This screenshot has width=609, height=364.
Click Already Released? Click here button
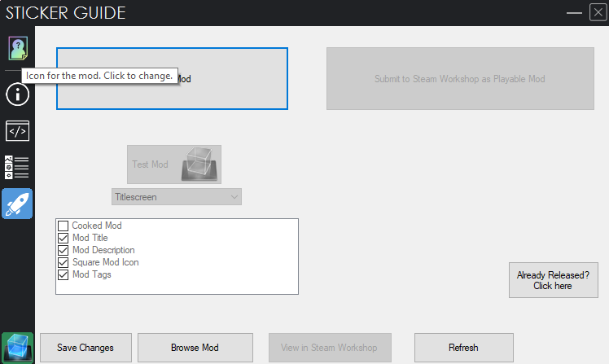553,280
